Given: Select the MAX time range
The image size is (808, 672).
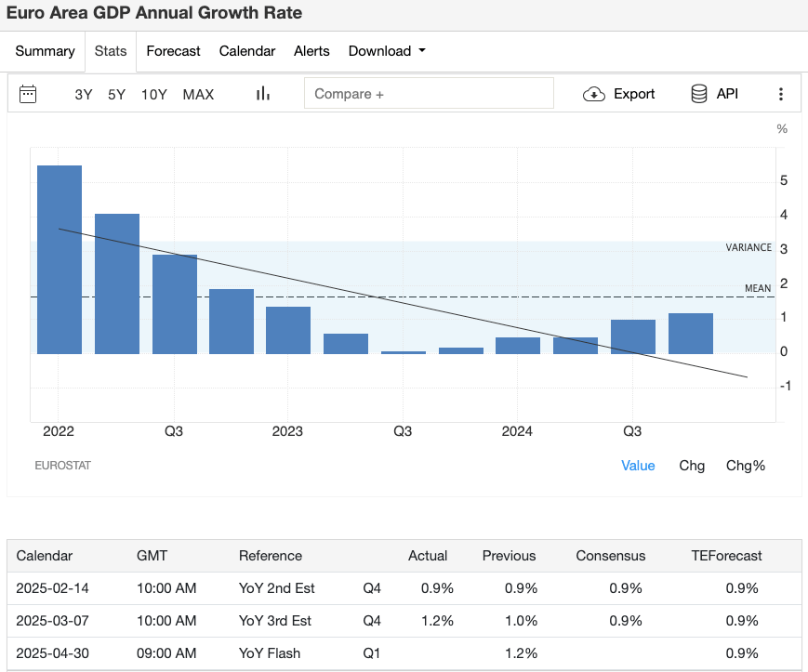Looking at the screenshot, I should point(198,94).
